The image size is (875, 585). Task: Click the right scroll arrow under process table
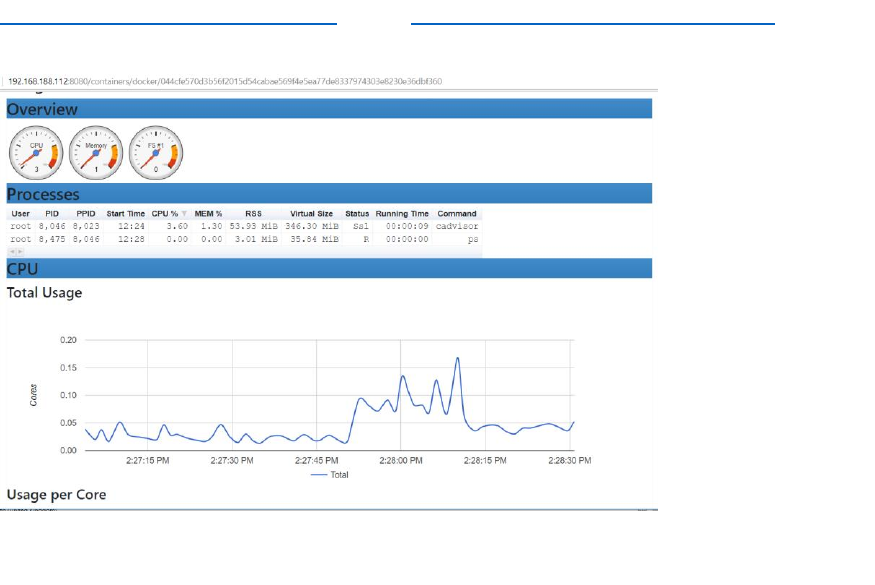(x=21, y=252)
